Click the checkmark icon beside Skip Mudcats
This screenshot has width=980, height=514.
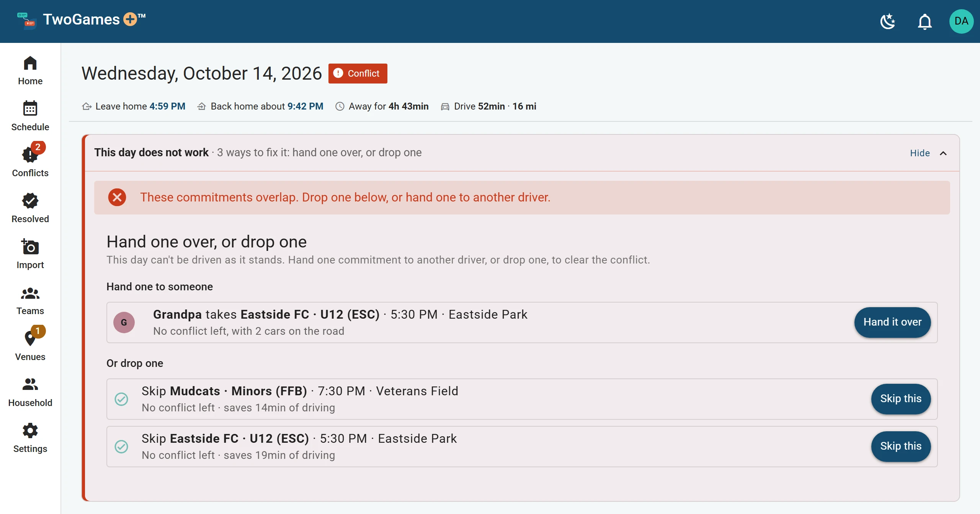click(x=121, y=399)
